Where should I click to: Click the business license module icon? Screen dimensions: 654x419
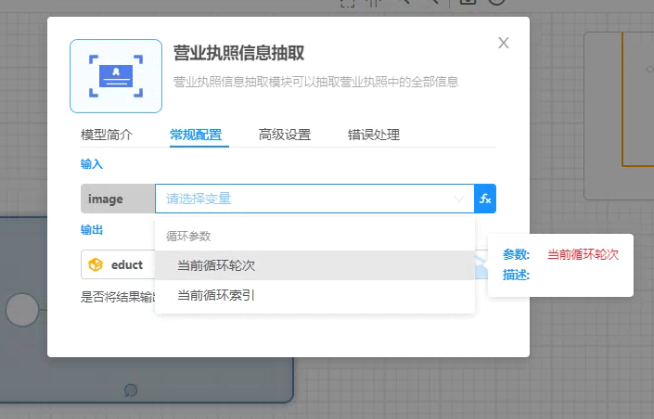pyautogui.click(x=116, y=76)
